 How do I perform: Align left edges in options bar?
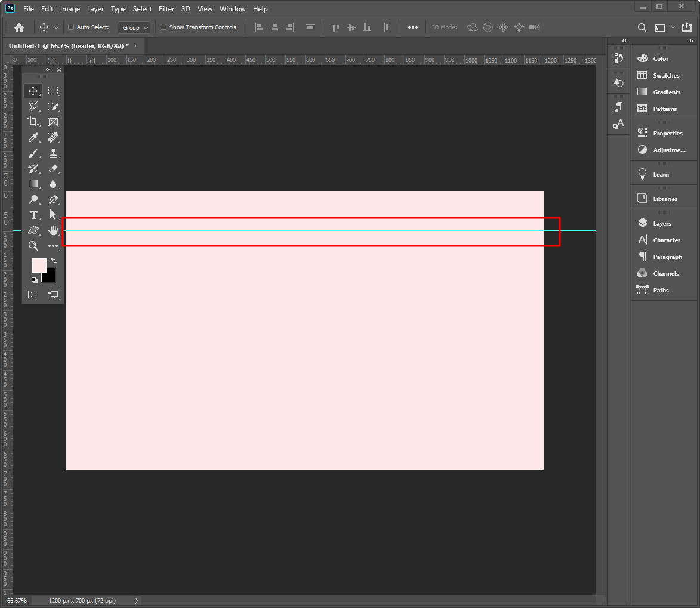pos(259,27)
